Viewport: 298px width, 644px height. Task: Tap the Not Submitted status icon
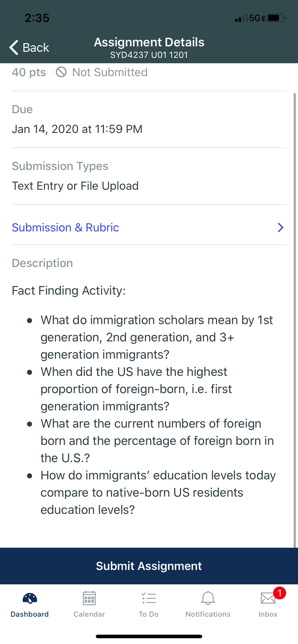pos(61,72)
